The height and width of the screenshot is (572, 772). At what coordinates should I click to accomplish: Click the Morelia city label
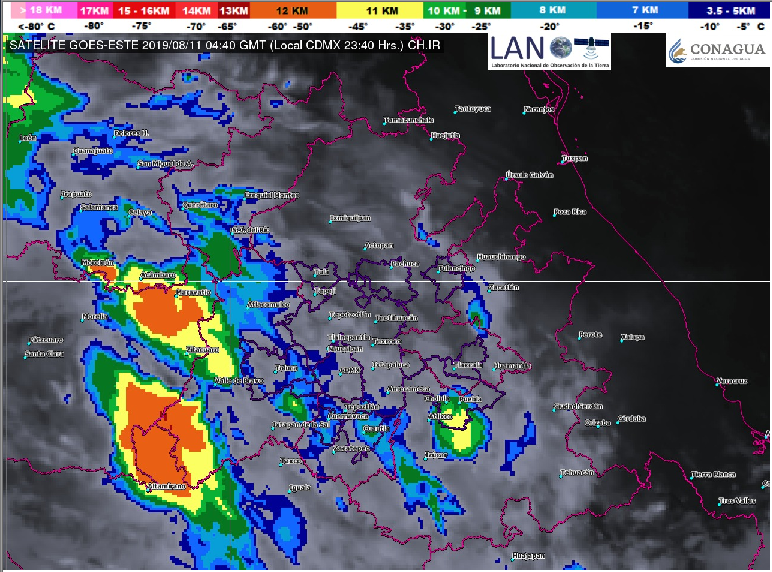pos(95,317)
